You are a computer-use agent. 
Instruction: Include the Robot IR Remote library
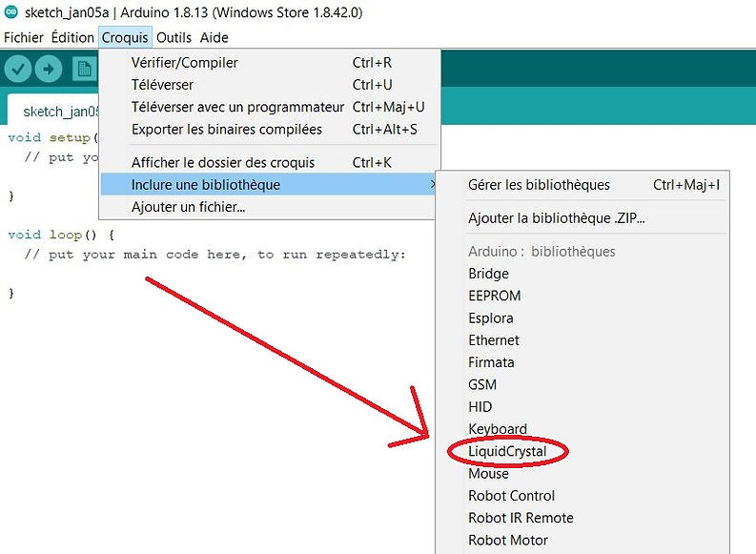tap(582, 518)
